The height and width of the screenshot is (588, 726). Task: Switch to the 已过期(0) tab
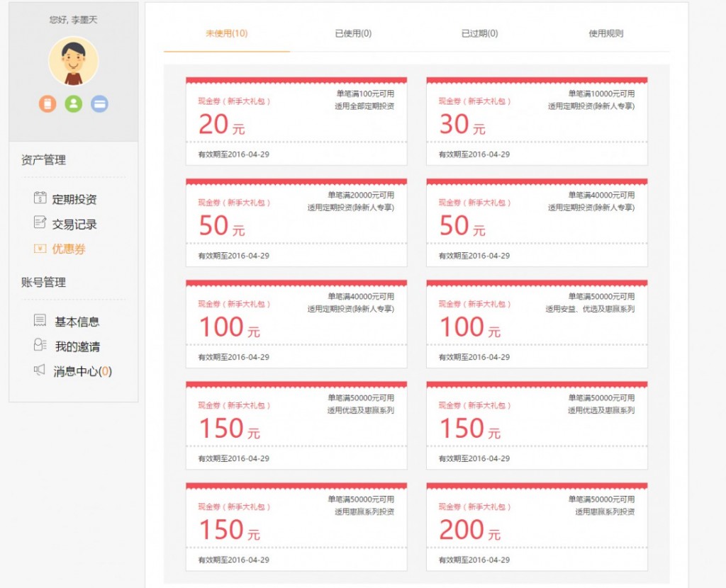480,33
